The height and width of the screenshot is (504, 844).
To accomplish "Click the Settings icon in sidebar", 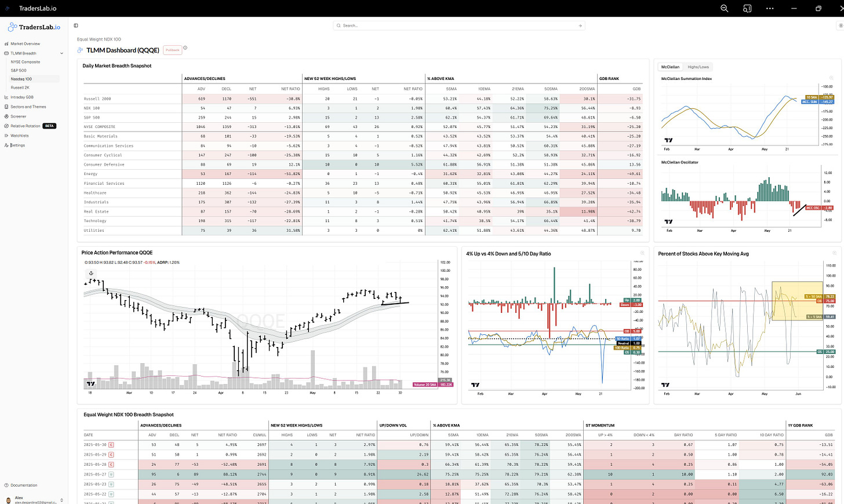I will pos(6,145).
